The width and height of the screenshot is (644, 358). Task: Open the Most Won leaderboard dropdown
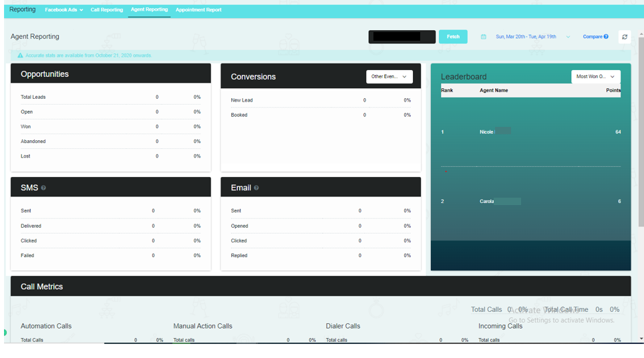[x=595, y=77]
